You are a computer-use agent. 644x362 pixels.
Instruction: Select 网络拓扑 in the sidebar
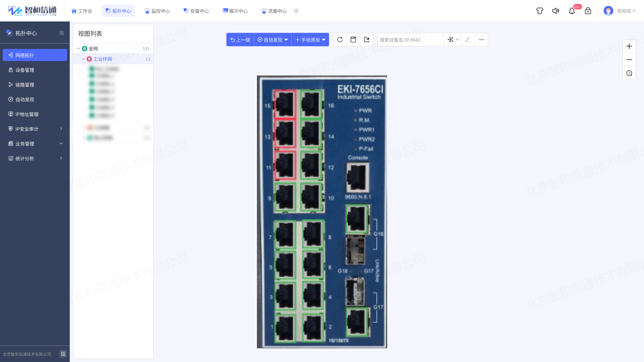point(35,55)
